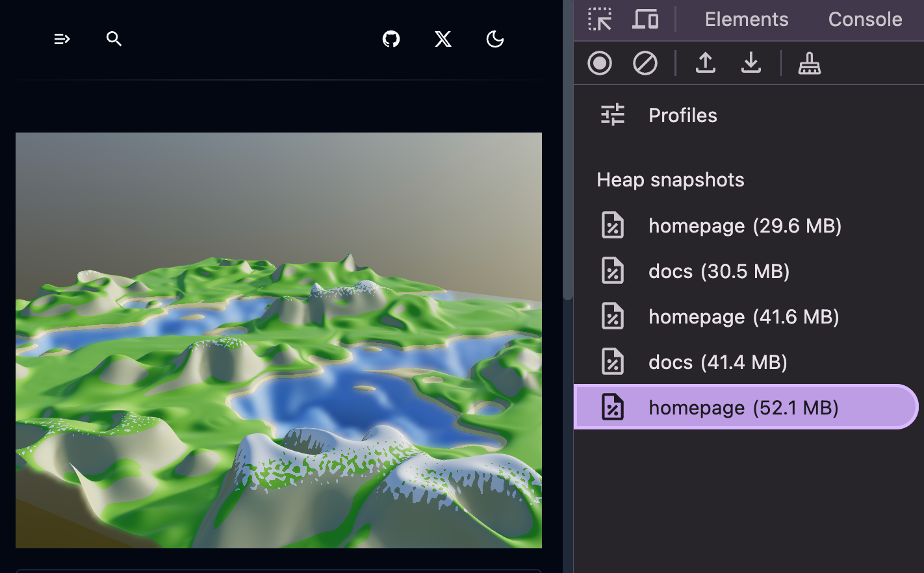Image resolution: width=924 pixels, height=573 pixels.
Task: Collapse the site navigation sidebar
Action: coord(62,39)
